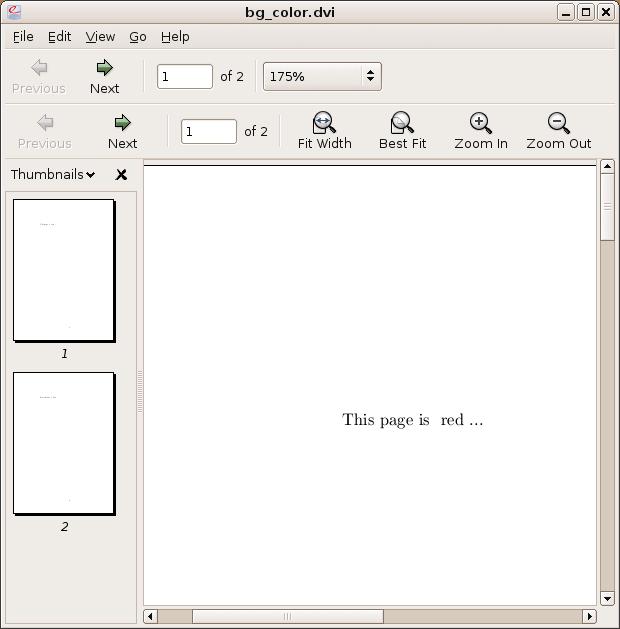Select the page 1 thumbnail
Viewport: 620px width, 629px height.
point(64,270)
